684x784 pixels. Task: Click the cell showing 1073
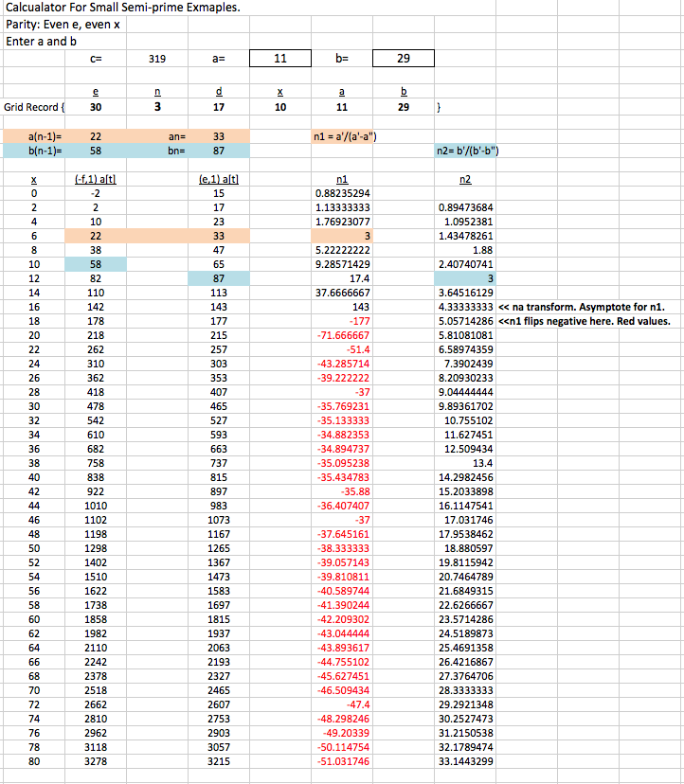(219, 520)
